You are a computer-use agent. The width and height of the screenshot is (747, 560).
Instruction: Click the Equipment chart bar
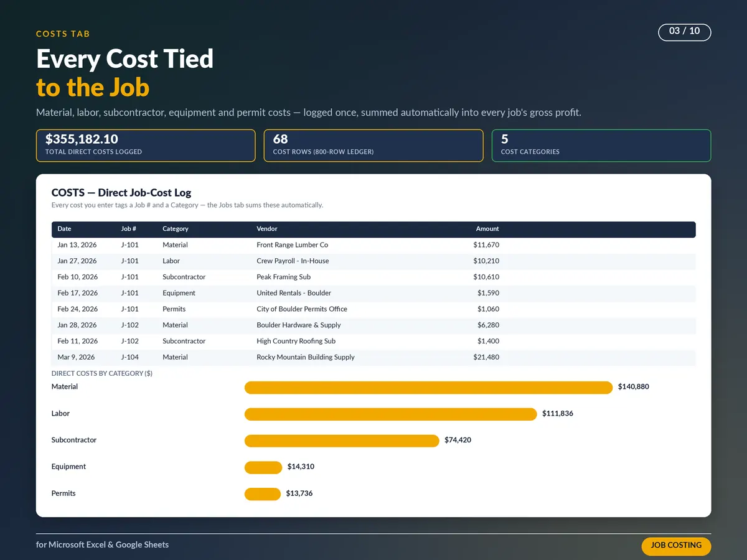(263, 467)
